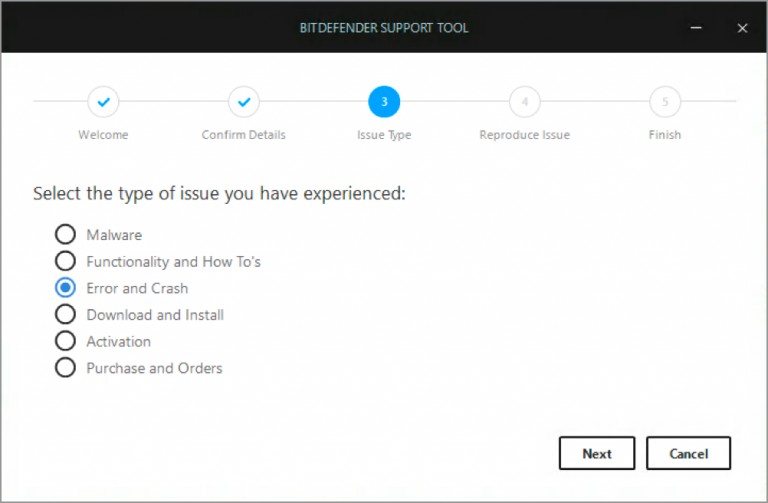This screenshot has width=768, height=503.
Task: Click the step 3 Issue Type circle
Action: point(384,102)
